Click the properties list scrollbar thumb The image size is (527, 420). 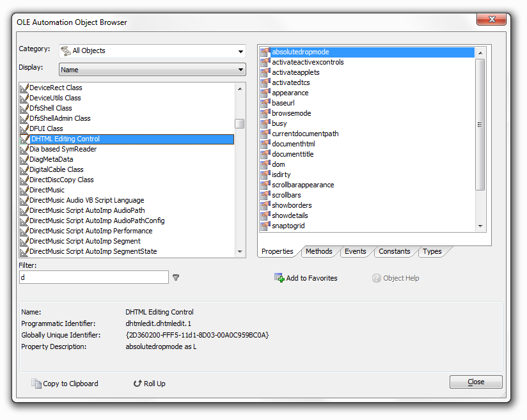[x=480, y=125]
